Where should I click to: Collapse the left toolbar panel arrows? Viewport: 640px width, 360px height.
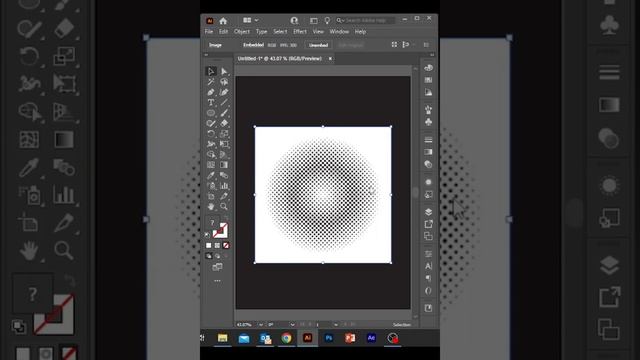pos(206,55)
